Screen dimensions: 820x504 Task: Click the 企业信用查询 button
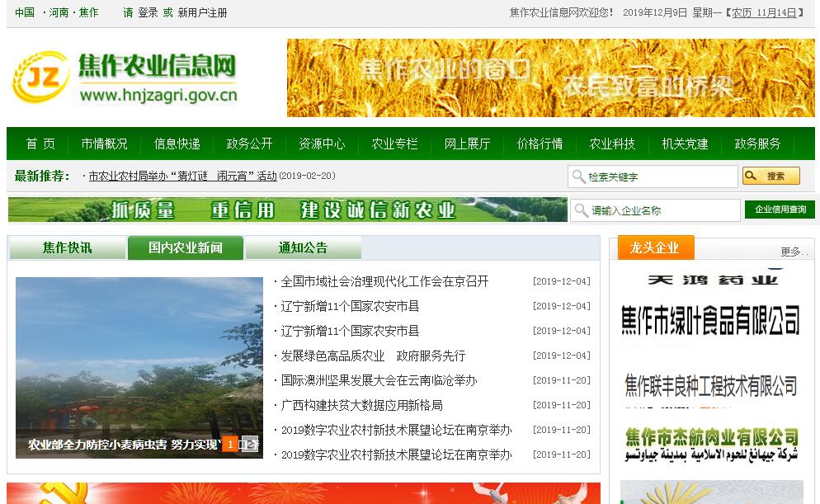coord(780,210)
